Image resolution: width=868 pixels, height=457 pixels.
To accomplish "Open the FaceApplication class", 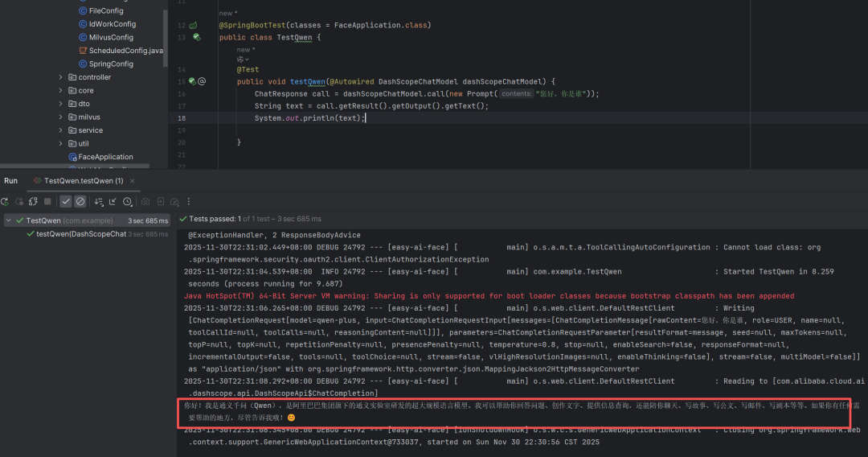I will coord(104,157).
